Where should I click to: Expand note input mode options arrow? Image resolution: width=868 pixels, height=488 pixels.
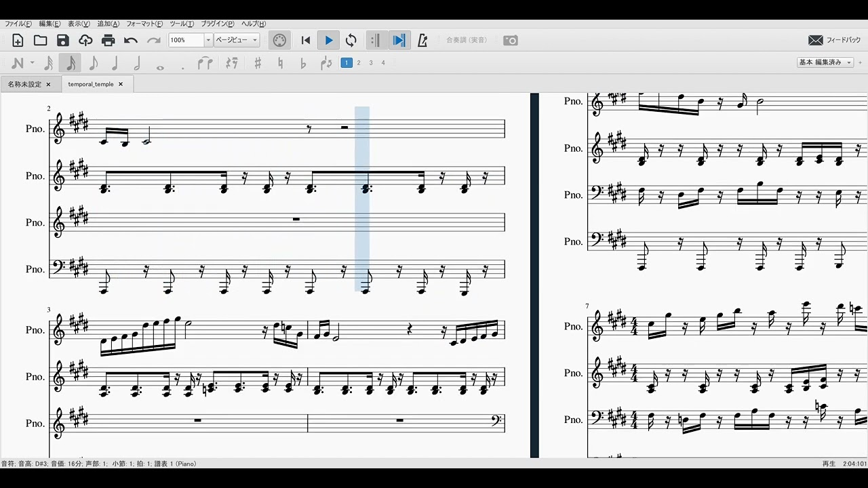pos(32,64)
